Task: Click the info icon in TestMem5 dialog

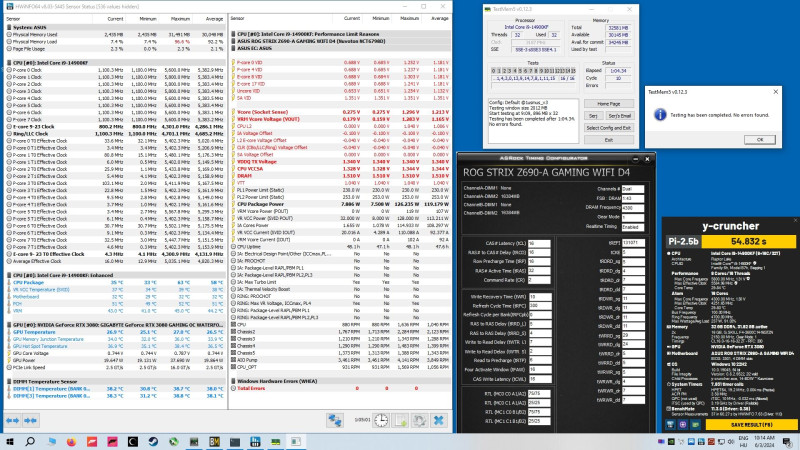Action: [x=660, y=115]
